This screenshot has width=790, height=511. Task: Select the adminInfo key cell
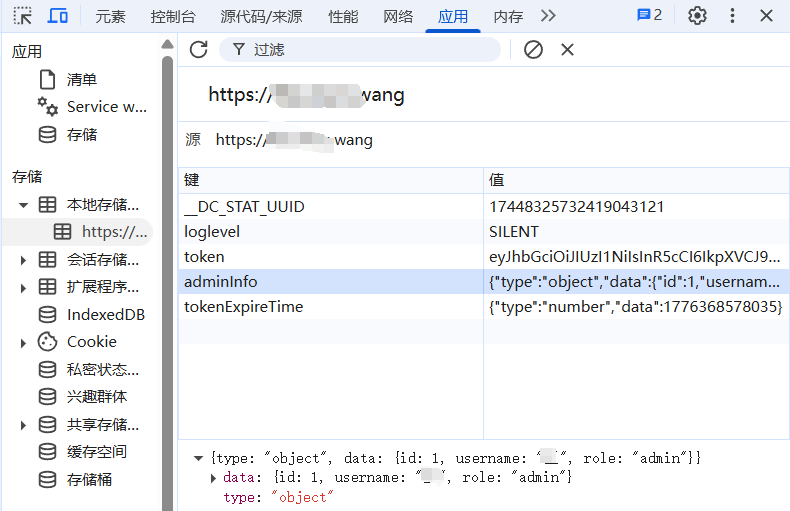(331, 282)
